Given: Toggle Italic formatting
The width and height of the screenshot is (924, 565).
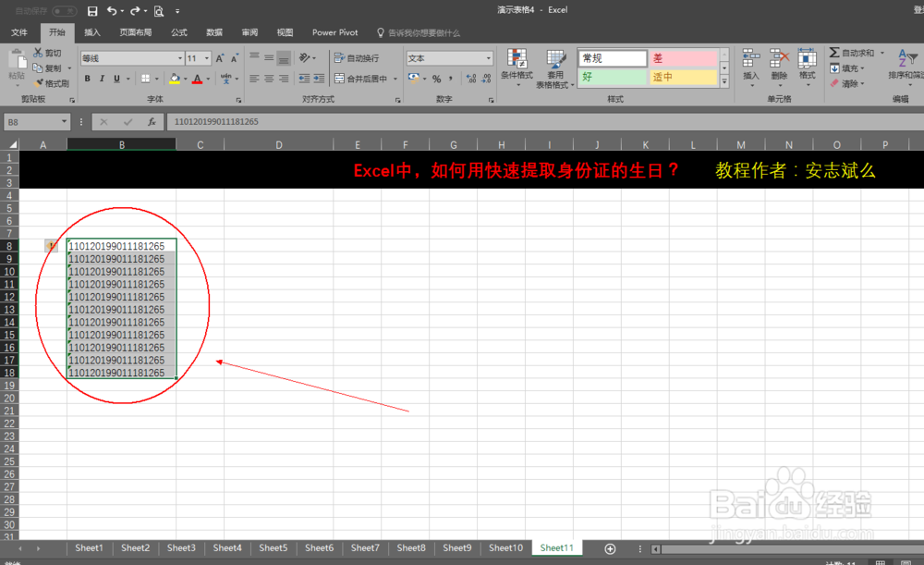Looking at the screenshot, I should tap(102, 79).
